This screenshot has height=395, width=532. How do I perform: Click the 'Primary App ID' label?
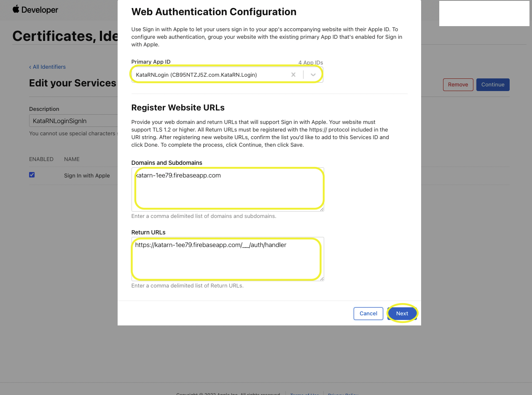(x=151, y=62)
